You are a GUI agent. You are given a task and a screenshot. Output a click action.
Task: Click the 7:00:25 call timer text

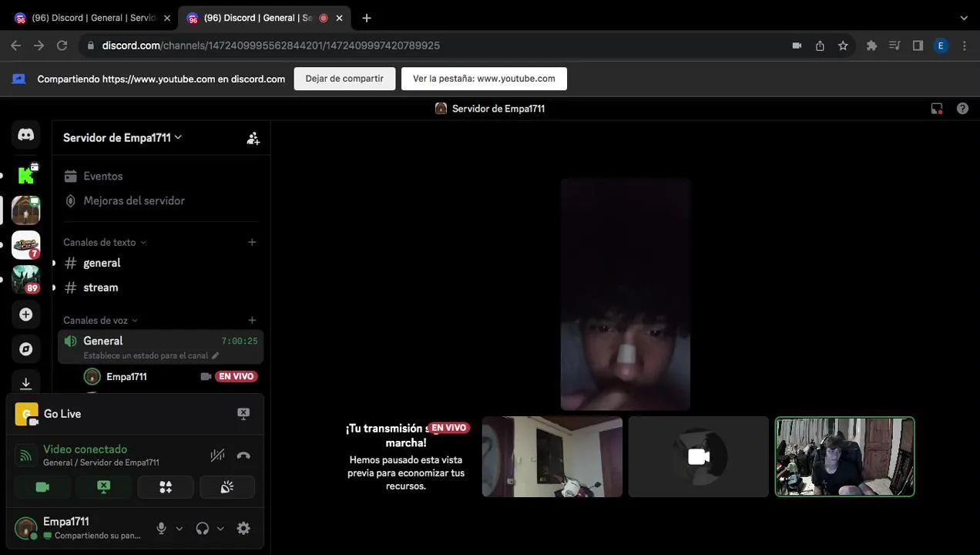coord(240,341)
